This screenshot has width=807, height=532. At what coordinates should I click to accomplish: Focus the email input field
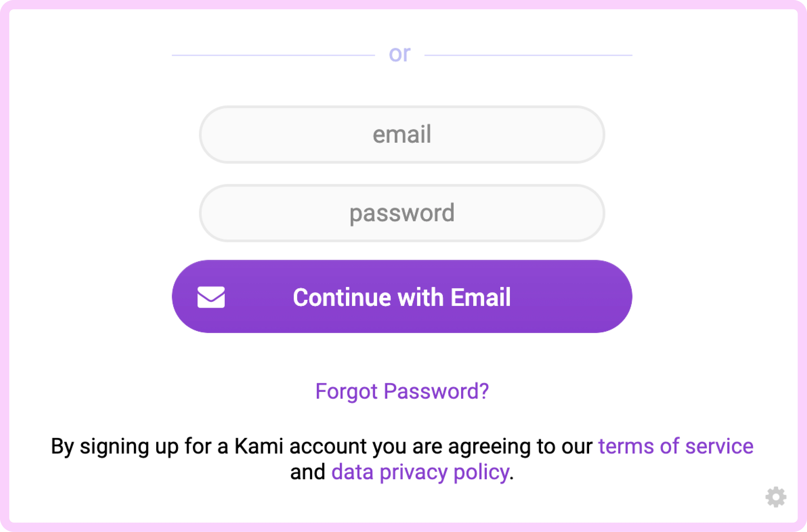pyautogui.click(x=402, y=135)
